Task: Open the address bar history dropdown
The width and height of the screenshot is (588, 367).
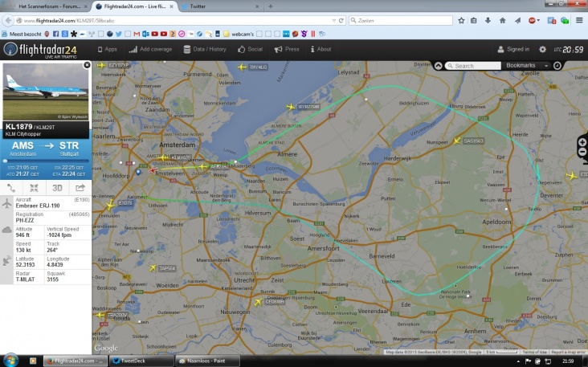Action: tap(333, 21)
